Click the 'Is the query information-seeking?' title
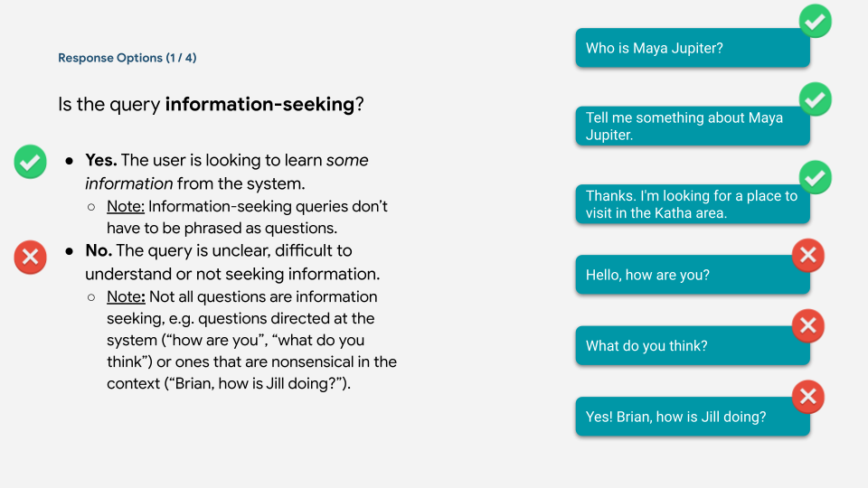The height and width of the screenshot is (488, 868). (211, 105)
